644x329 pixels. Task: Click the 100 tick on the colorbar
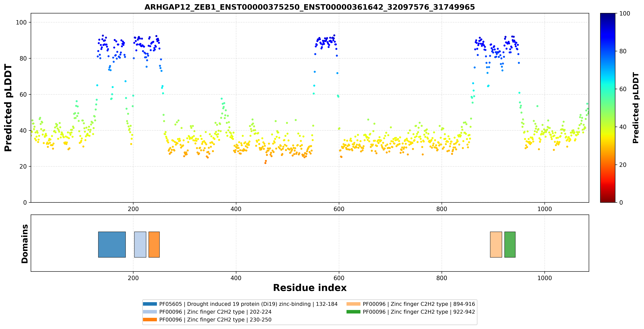coord(624,14)
